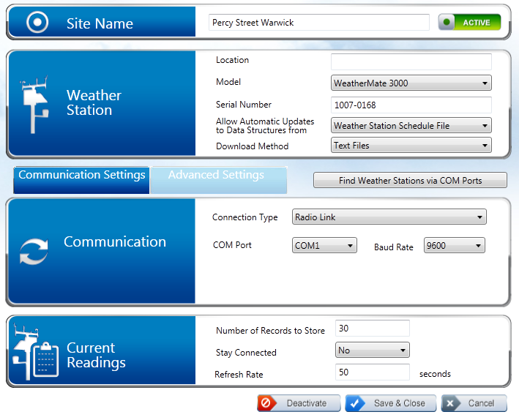Viewport: 519px width, 420px height.
Task: Click the blue checkmark Save icon
Action: [x=356, y=403]
